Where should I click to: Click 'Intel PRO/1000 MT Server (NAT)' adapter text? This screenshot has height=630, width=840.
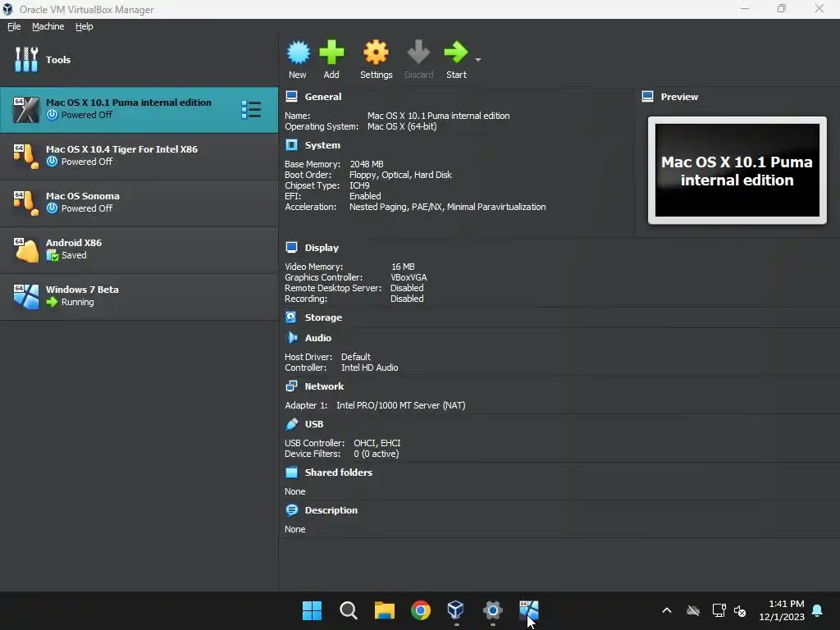(x=400, y=405)
